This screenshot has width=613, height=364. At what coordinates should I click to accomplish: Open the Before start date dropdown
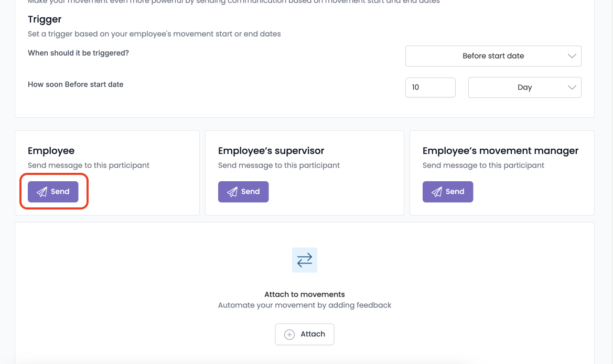pyautogui.click(x=493, y=56)
